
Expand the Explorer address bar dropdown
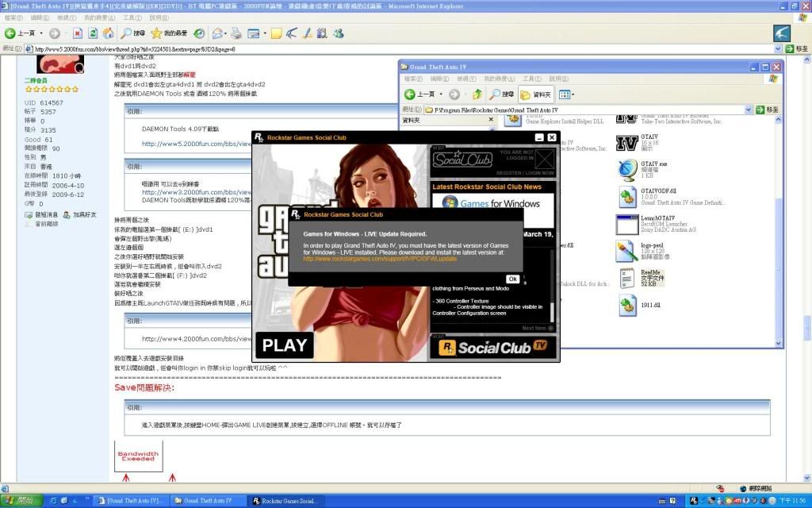coord(747,110)
